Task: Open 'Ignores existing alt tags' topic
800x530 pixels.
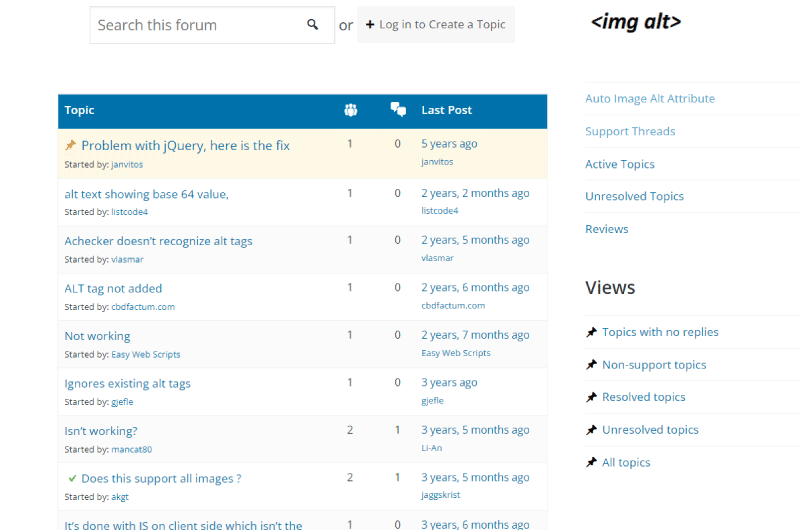Action: click(x=128, y=383)
